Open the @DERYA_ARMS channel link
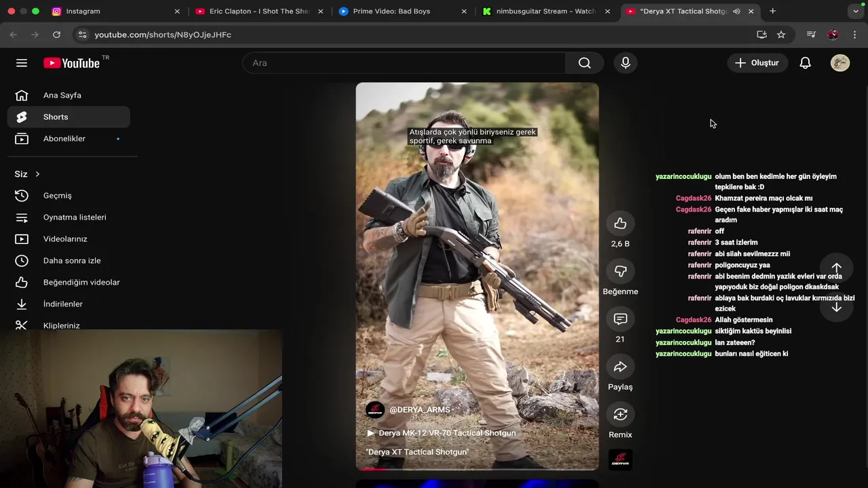The image size is (868, 488). [x=420, y=410]
